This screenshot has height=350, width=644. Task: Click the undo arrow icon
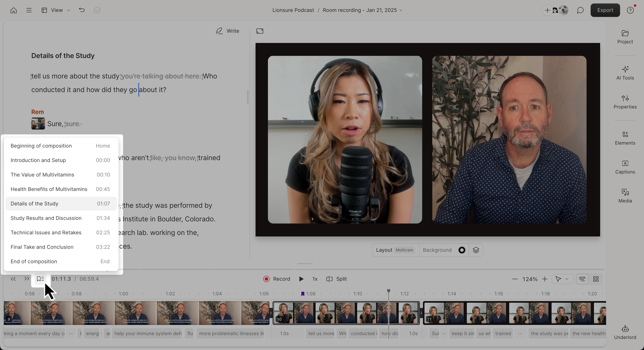pyautogui.click(x=82, y=10)
